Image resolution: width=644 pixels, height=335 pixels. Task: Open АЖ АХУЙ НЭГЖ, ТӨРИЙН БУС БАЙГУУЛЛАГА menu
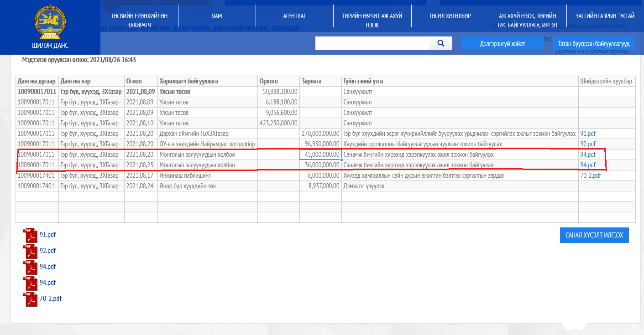[x=527, y=20]
